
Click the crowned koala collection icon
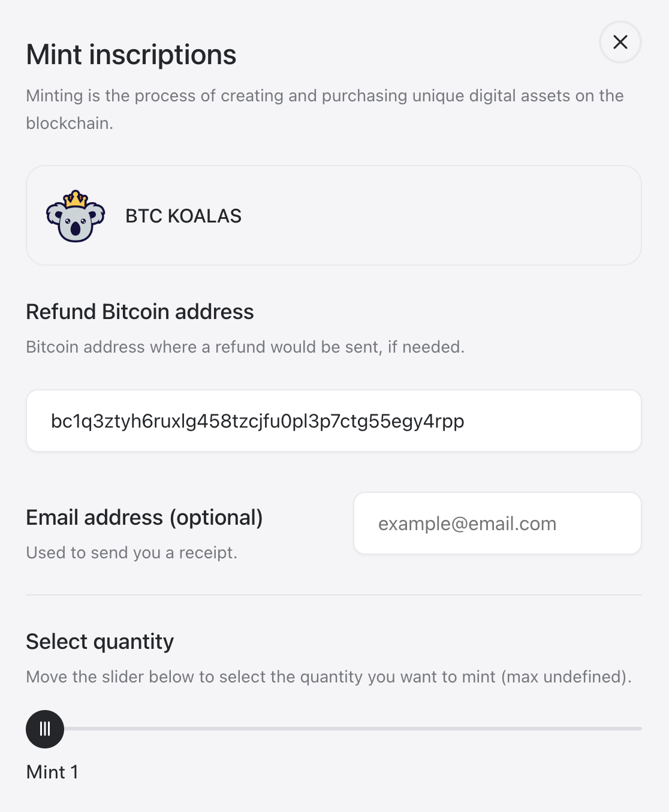[76, 216]
